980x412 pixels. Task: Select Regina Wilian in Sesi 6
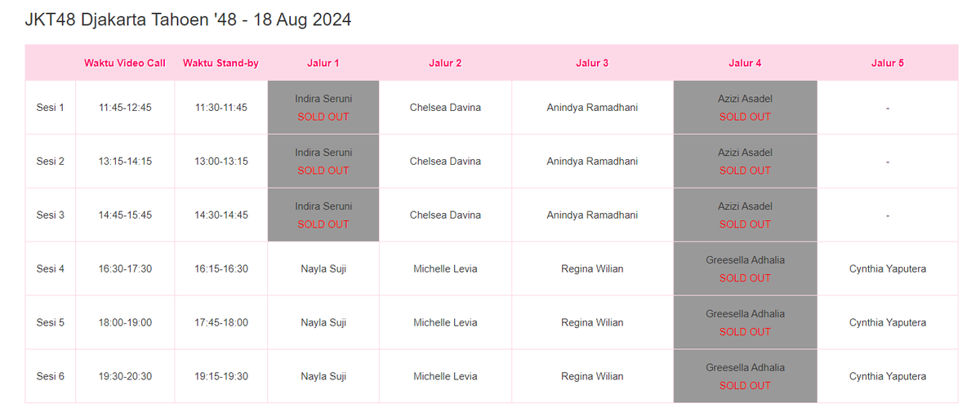(592, 377)
